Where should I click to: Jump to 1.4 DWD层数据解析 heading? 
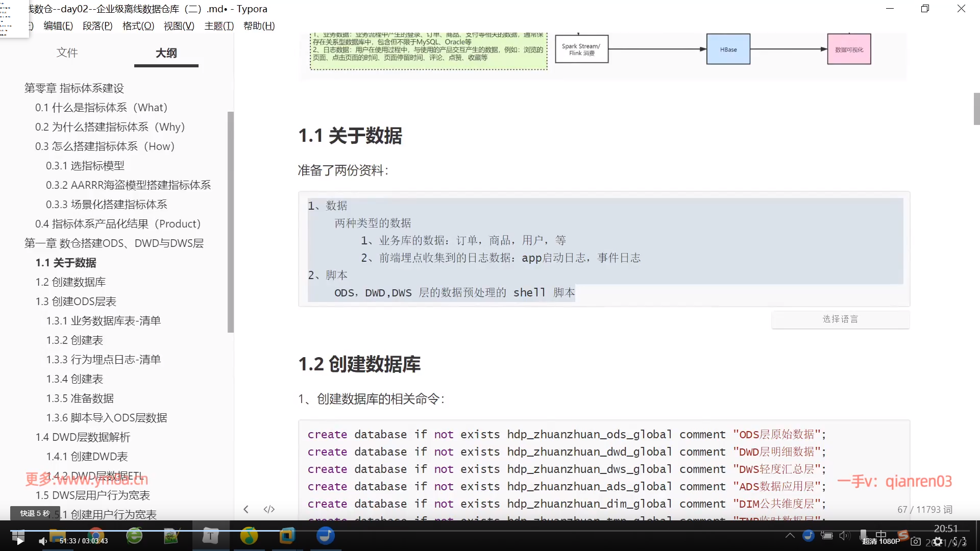[83, 437]
